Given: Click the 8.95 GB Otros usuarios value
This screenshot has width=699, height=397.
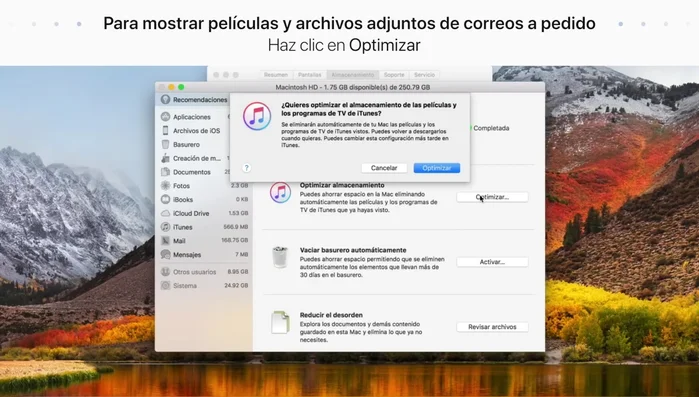Looking at the screenshot, I should (238, 271).
